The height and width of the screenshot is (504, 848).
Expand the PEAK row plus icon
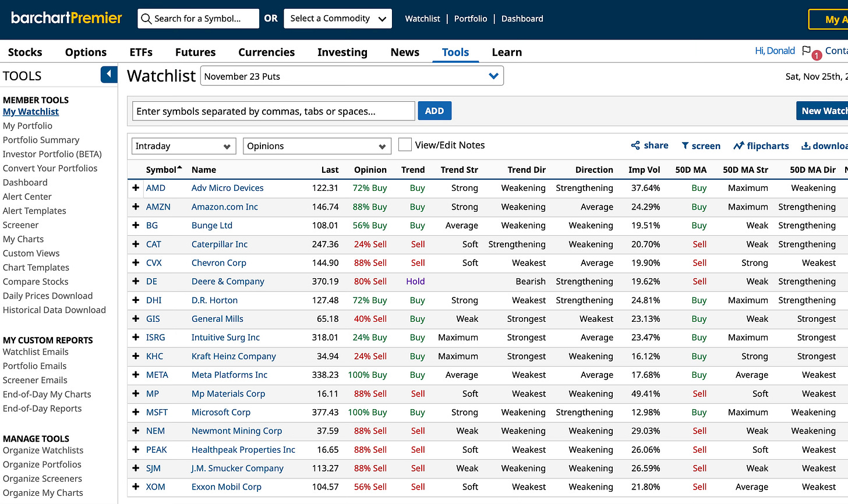click(136, 450)
